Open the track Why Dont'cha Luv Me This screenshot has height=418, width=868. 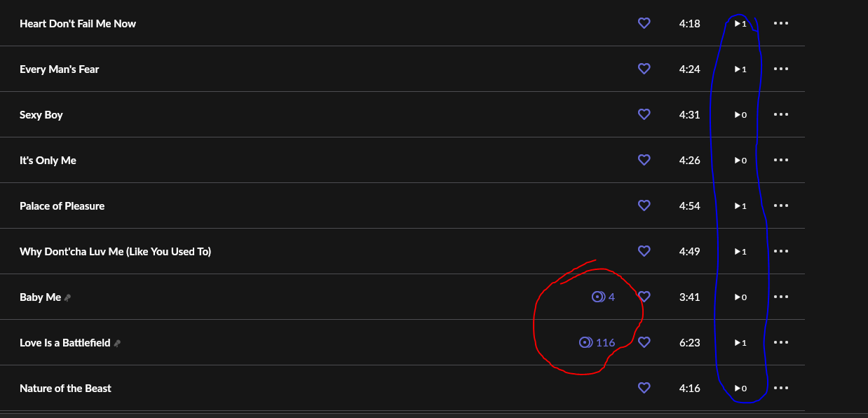point(115,251)
